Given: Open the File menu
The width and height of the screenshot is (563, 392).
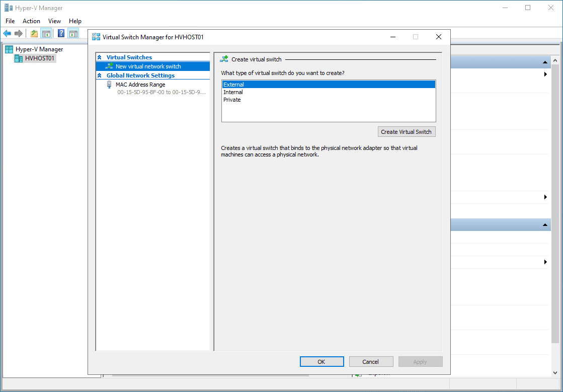Looking at the screenshot, I should pos(10,21).
